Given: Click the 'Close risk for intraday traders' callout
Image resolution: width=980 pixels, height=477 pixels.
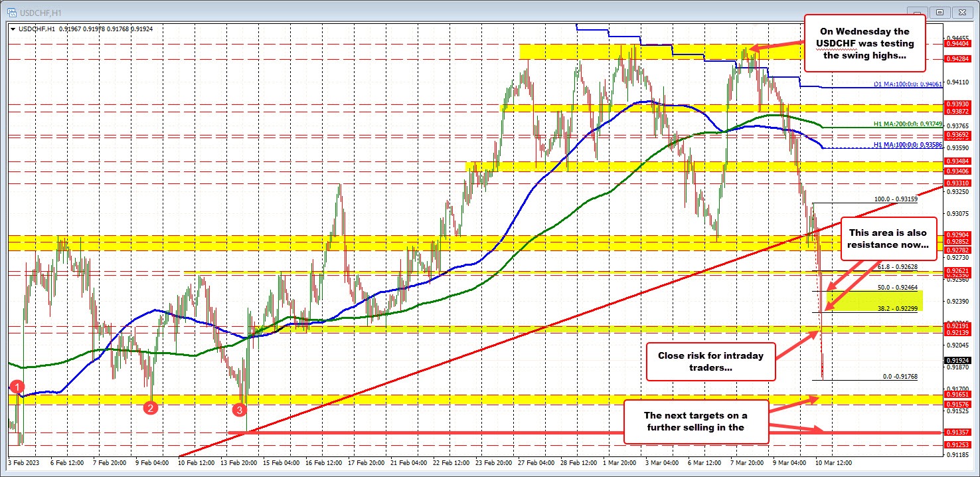Looking at the screenshot, I should click(710, 361).
